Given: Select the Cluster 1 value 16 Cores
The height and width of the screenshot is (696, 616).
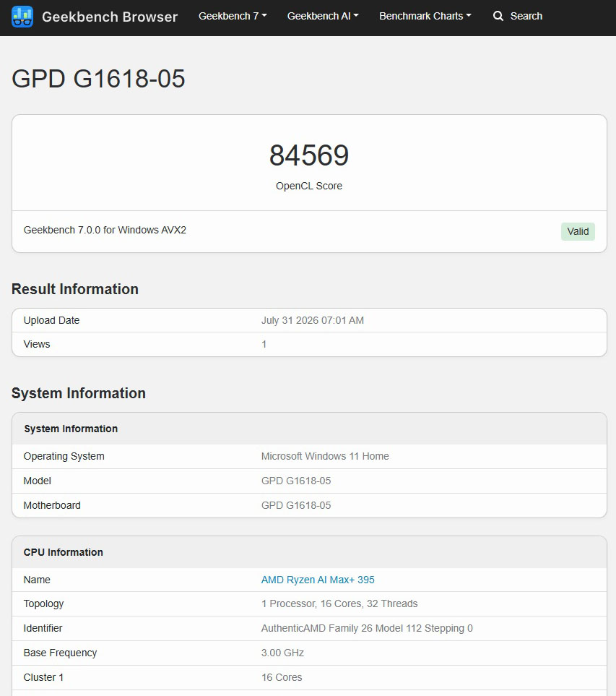Looking at the screenshot, I should point(282,677).
